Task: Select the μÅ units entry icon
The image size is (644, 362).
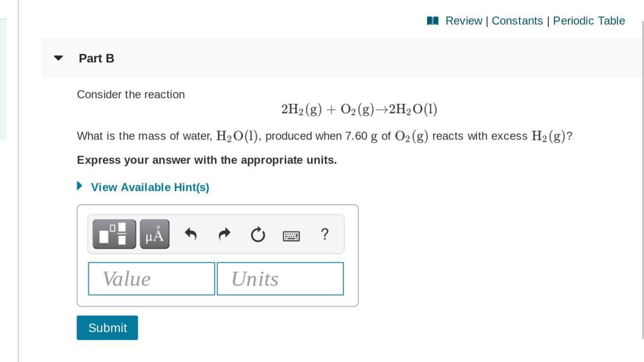Action: [154, 234]
